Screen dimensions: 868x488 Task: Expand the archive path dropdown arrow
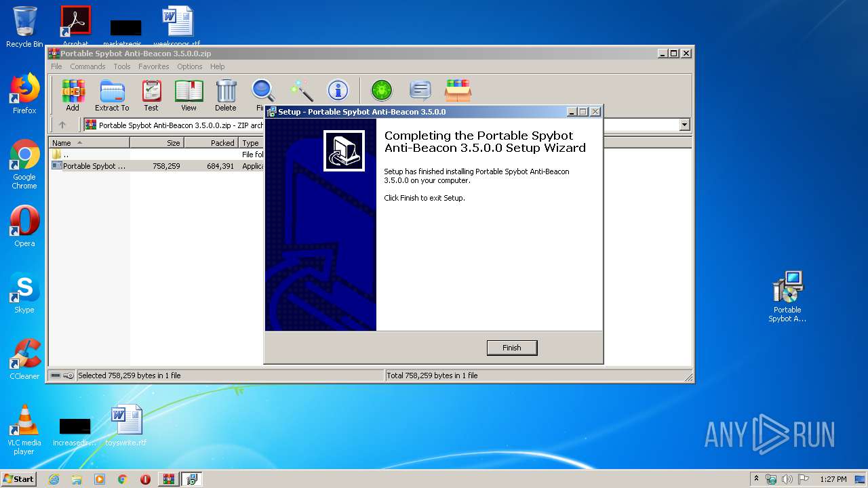click(684, 125)
